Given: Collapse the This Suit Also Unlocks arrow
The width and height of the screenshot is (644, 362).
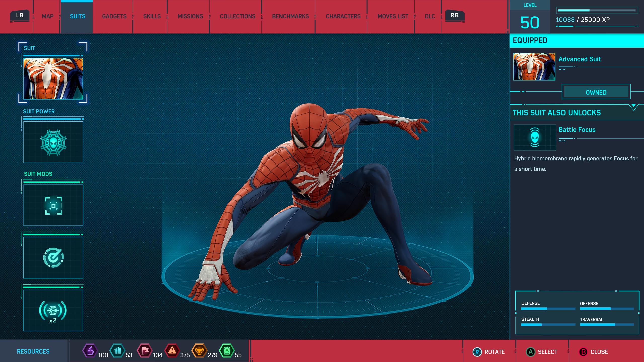Looking at the screenshot, I should (x=633, y=107).
